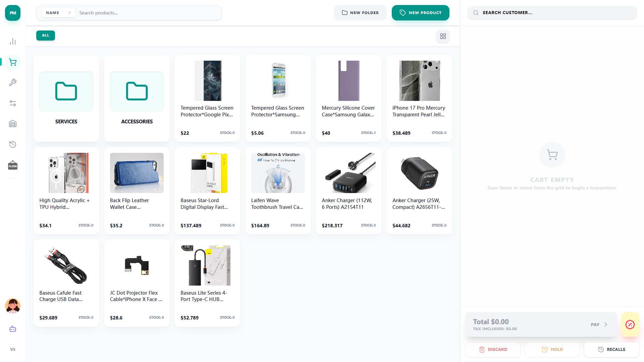Open the history clock sidebar icon
Screen dimensions: 644x362
click(13, 144)
